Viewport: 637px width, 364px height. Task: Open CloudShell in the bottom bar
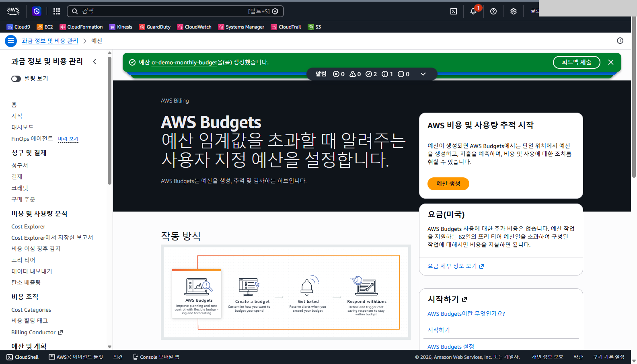23,357
